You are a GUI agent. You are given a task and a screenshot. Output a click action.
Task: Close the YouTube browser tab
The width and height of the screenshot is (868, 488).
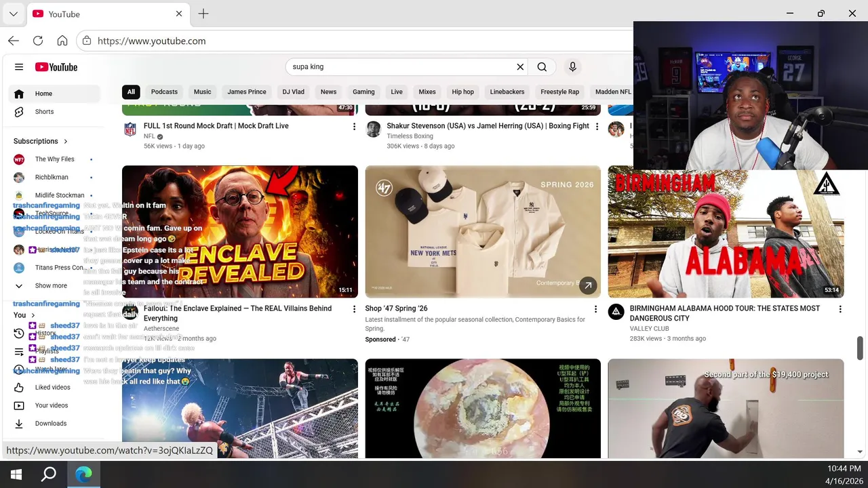click(x=179, y=14)
